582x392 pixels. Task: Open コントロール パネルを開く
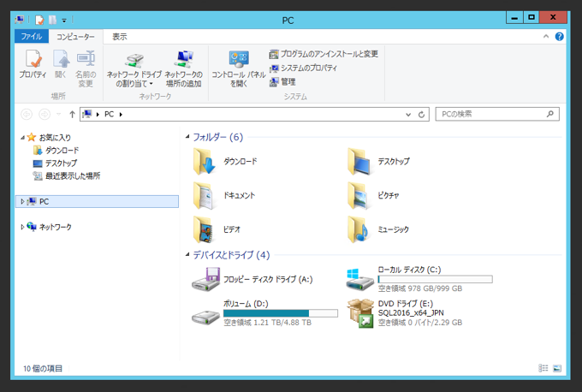tap(239, 68)
